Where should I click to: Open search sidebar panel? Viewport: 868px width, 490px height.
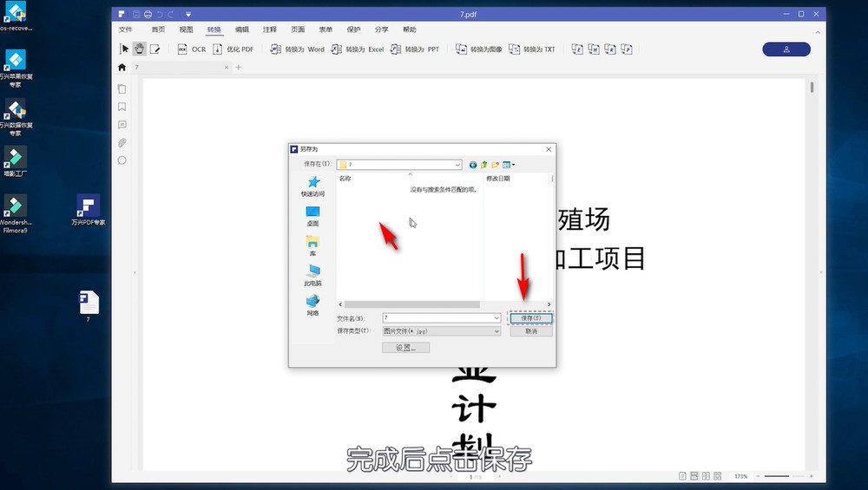(122, 160)
